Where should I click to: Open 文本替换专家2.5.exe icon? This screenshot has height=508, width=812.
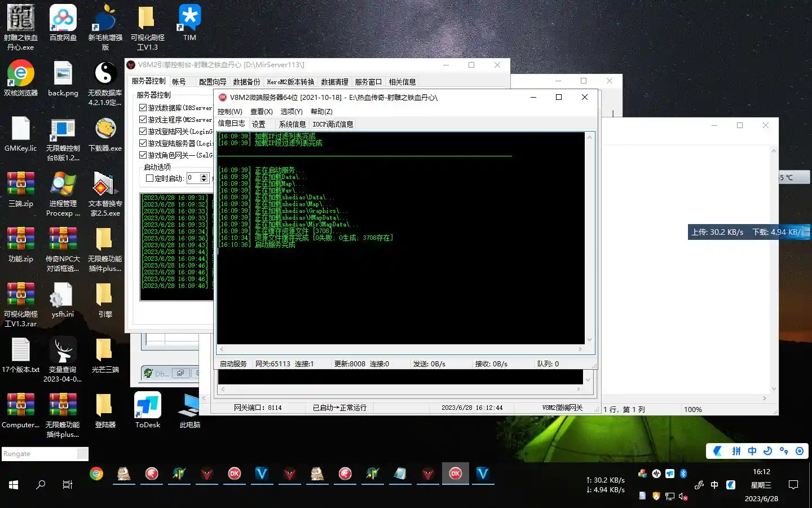click(105, 194)
